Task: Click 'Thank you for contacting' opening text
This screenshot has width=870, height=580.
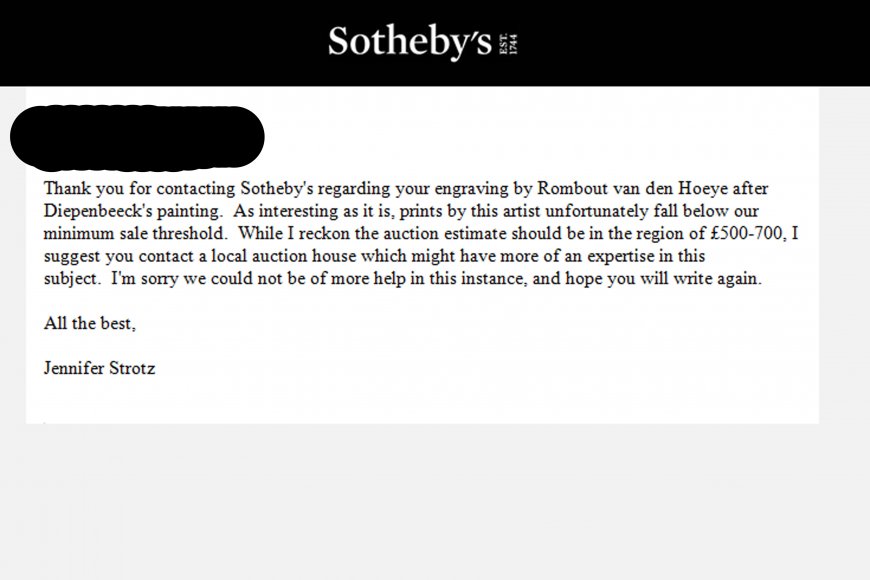Action: [x=139, y=189]
